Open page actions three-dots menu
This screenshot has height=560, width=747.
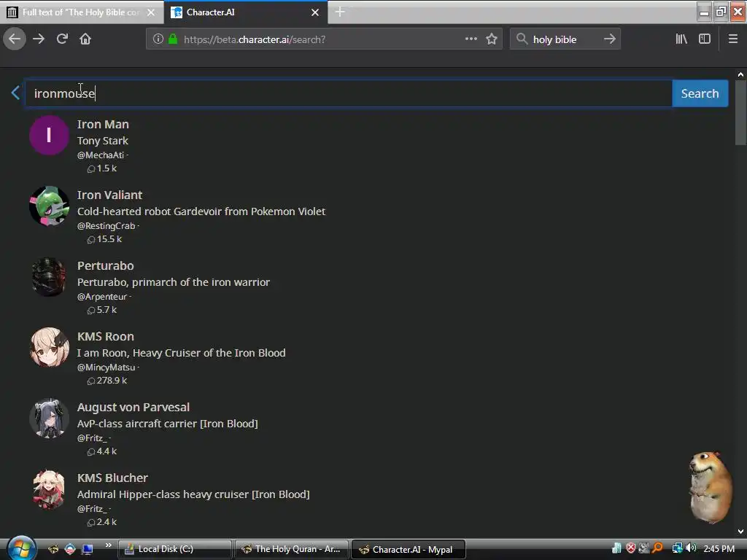point(471,39)
